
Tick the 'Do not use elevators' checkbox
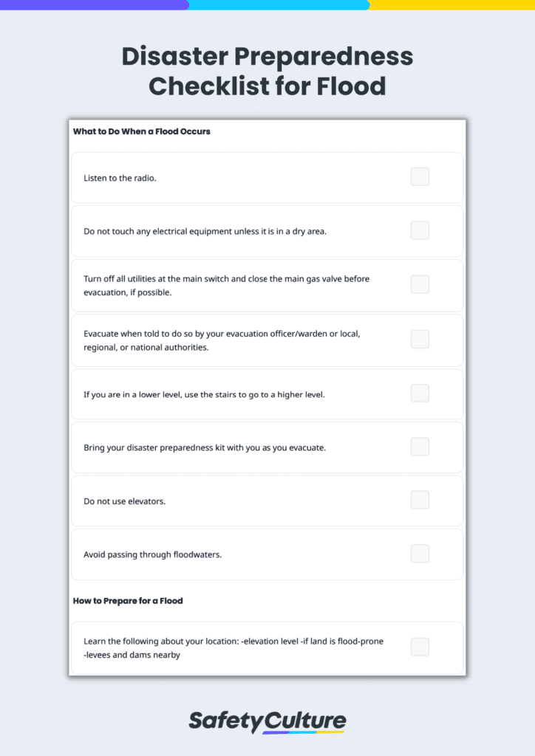click(420, 500)
